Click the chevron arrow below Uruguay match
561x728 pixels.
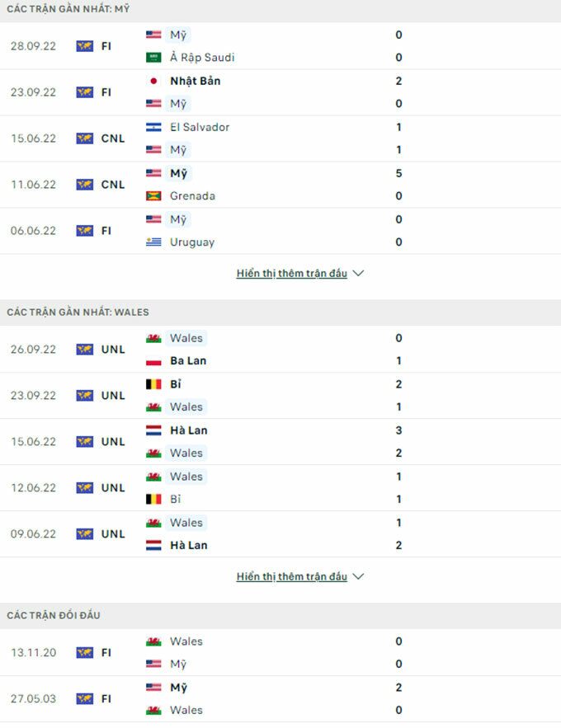pyautogui.click(x=358, y=274)
